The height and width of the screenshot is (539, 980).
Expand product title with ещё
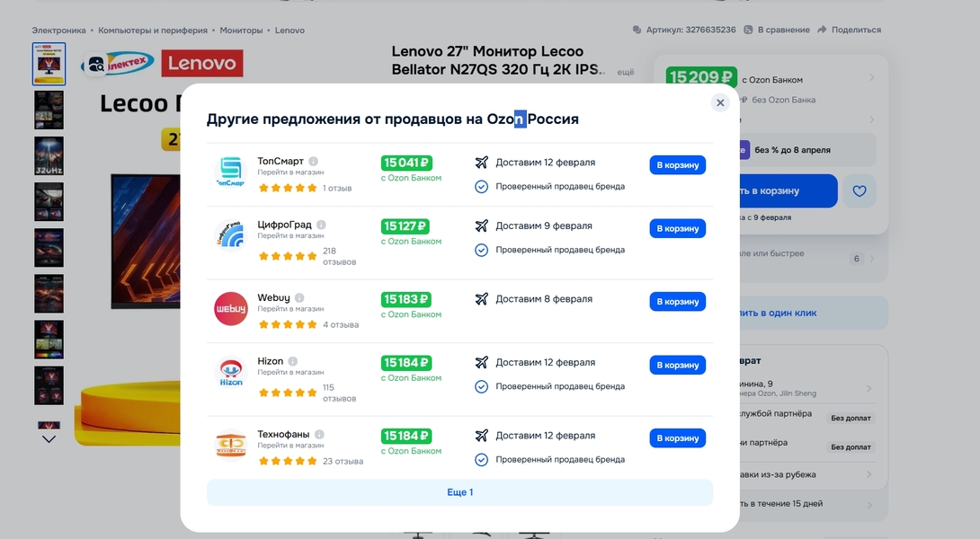click(x=626, y=72)
